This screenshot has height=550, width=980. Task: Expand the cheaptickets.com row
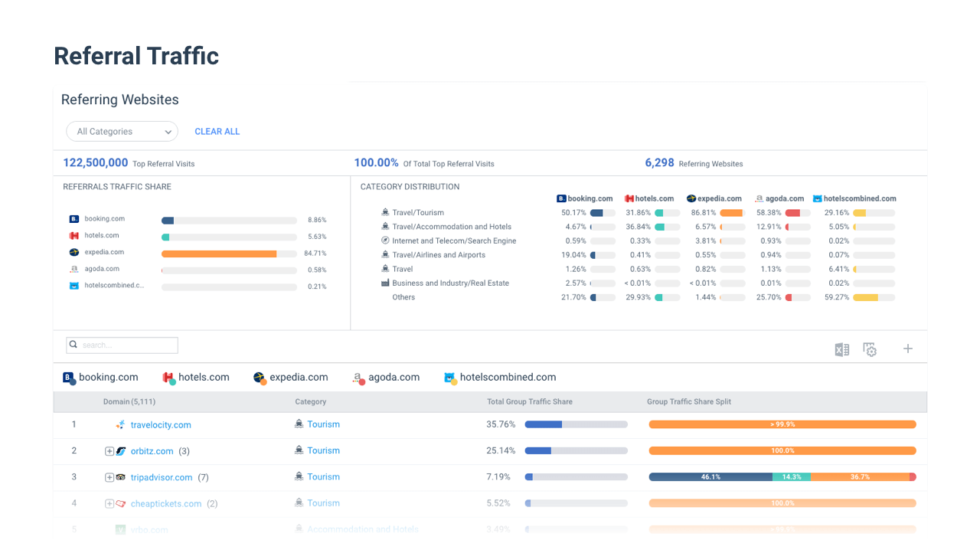click(x=109, y=503)
